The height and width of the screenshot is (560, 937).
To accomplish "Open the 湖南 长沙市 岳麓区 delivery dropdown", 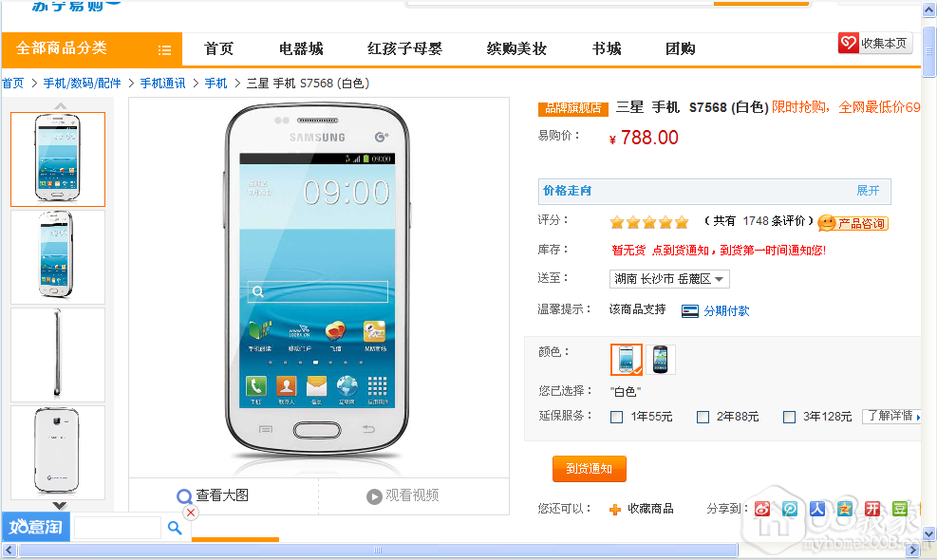I will coord(669,279).
